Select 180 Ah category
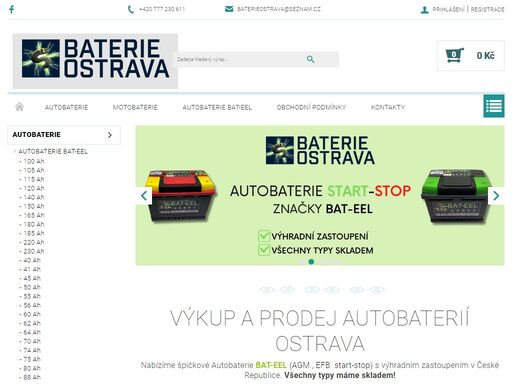This screenshot has width=512, height=384. tap(34, 224)
